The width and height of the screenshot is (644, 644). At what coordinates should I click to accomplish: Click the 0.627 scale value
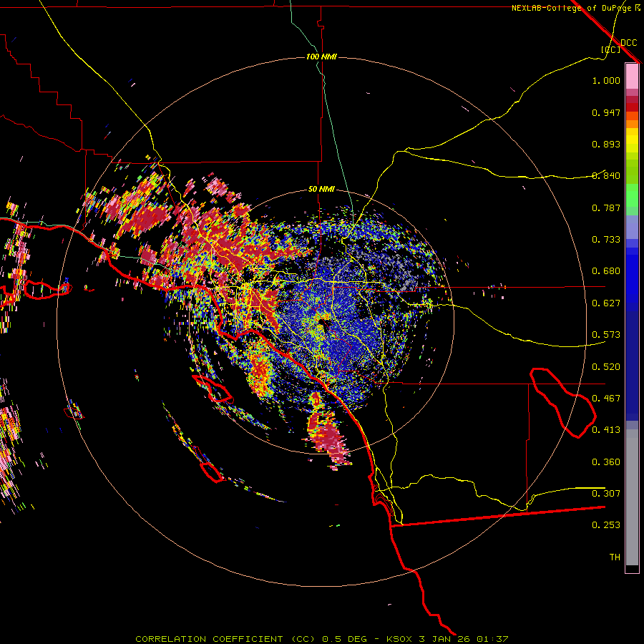tap(606, 303)
